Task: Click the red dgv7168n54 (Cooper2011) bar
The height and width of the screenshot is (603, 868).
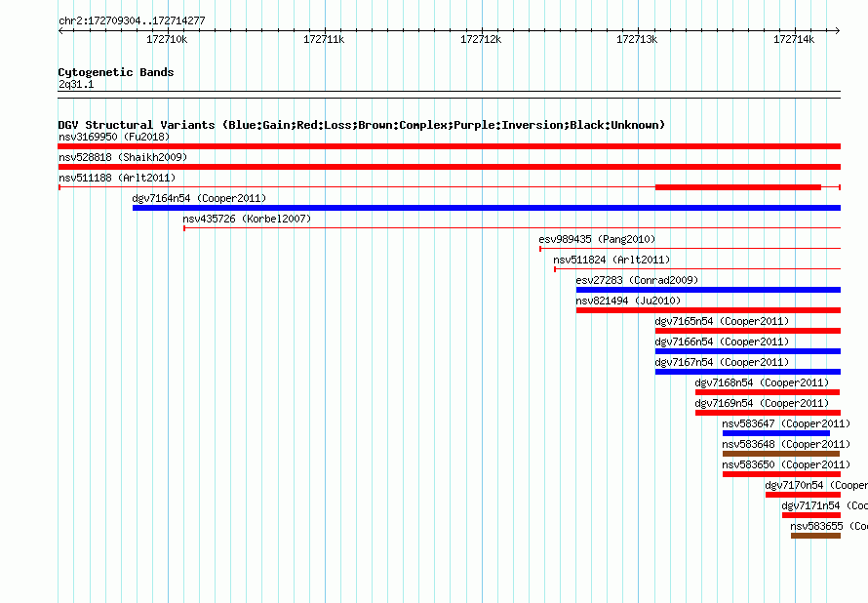Action: (x=768, y=392)
